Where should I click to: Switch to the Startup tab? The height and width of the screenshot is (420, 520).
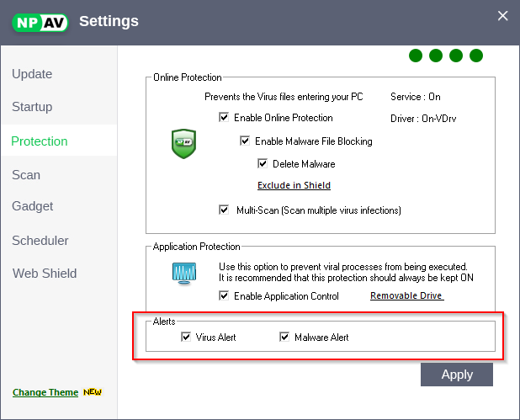(x=32, y=107)
